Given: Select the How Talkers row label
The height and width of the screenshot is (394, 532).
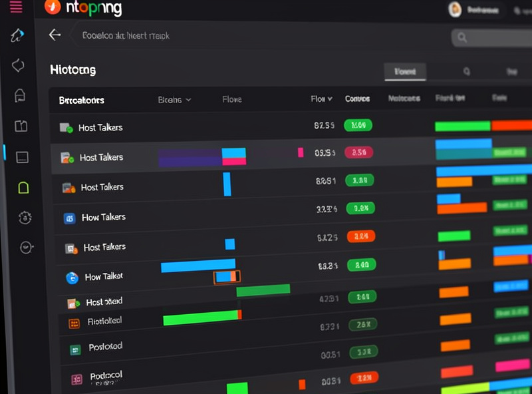Looking at the screenshot, I should (104, 217).
